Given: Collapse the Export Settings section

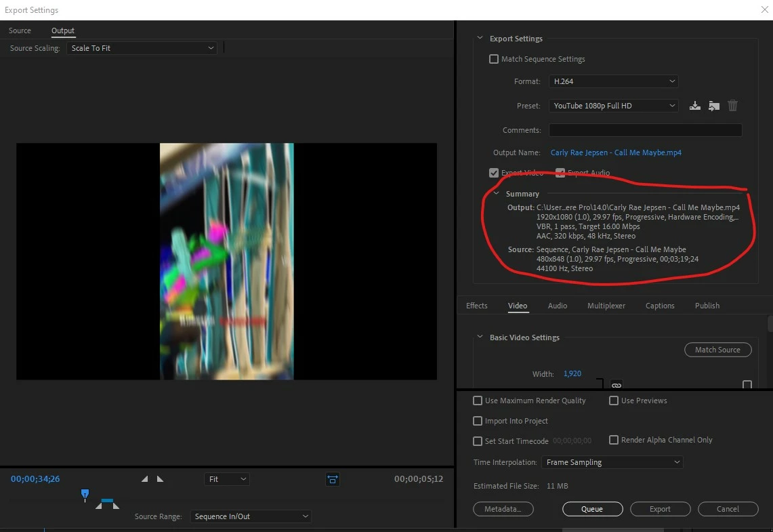Looking at the screenshot, I should tap(480, 38).
